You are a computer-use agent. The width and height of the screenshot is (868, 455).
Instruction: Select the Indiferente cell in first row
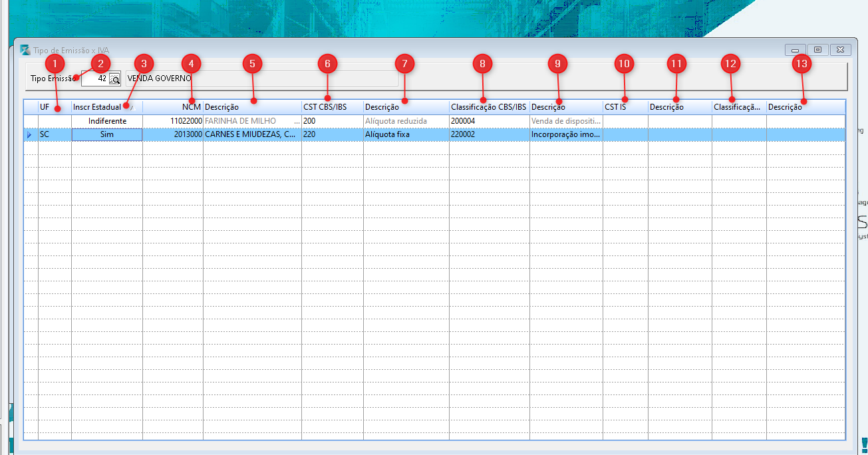107,121
